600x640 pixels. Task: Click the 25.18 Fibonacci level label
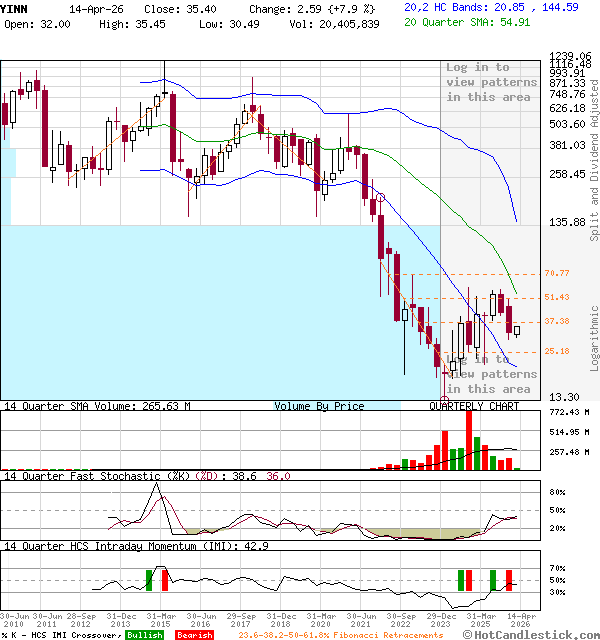click(x=556, y=351)
